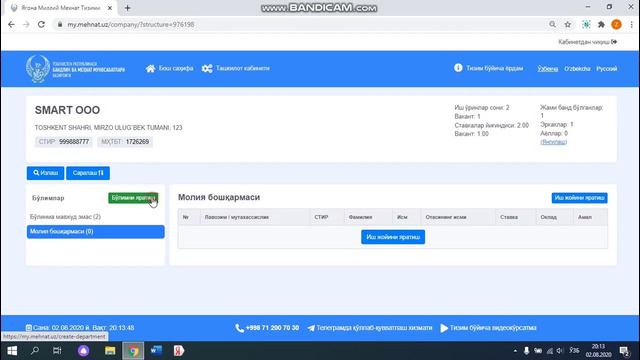Click the Лавозим / мутахассислик column header

click(255, 217)
